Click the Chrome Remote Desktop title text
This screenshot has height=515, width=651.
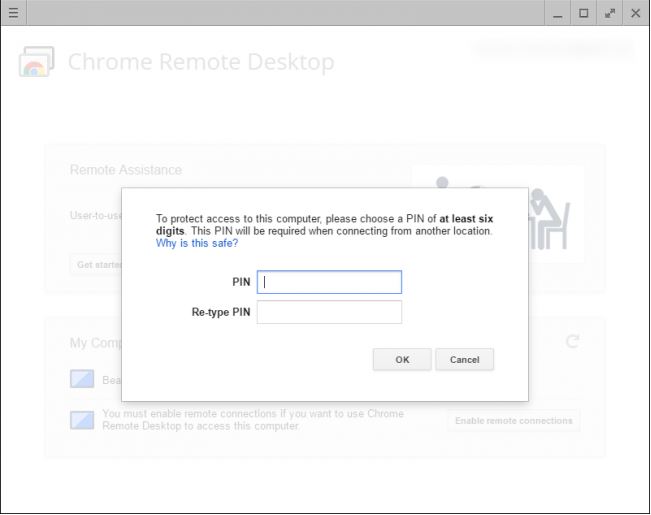201,62
